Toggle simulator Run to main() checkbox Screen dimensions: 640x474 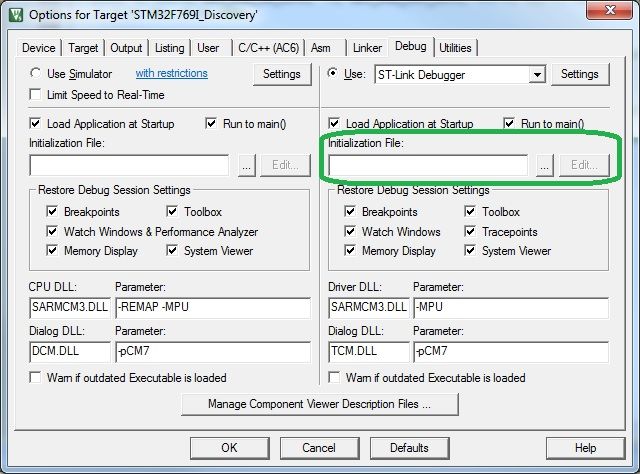coord(211,123)
